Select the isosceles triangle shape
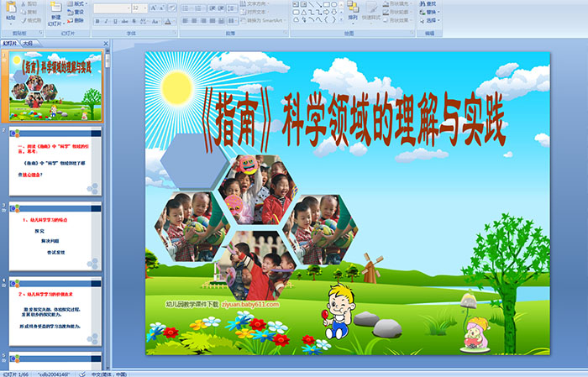Image resolution: width=588 pixels, height=377 pixels. tap(304, 13)
